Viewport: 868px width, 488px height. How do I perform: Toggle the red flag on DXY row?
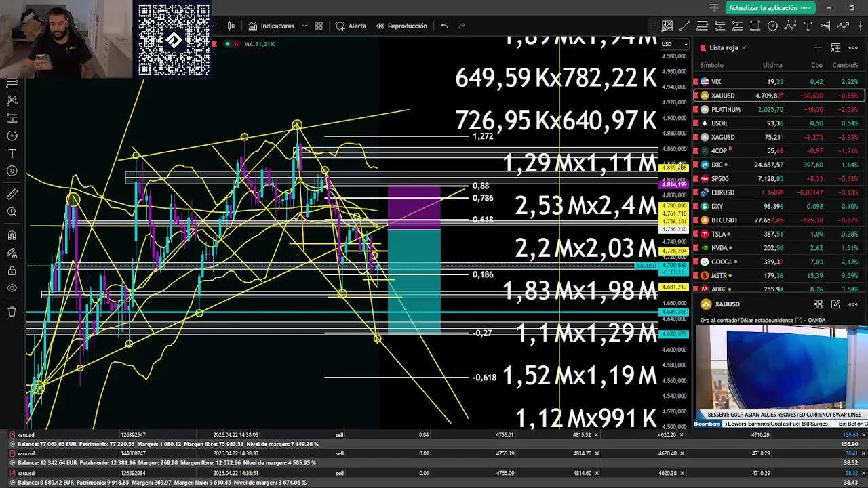pyautogui.click(x=696, y=206)
